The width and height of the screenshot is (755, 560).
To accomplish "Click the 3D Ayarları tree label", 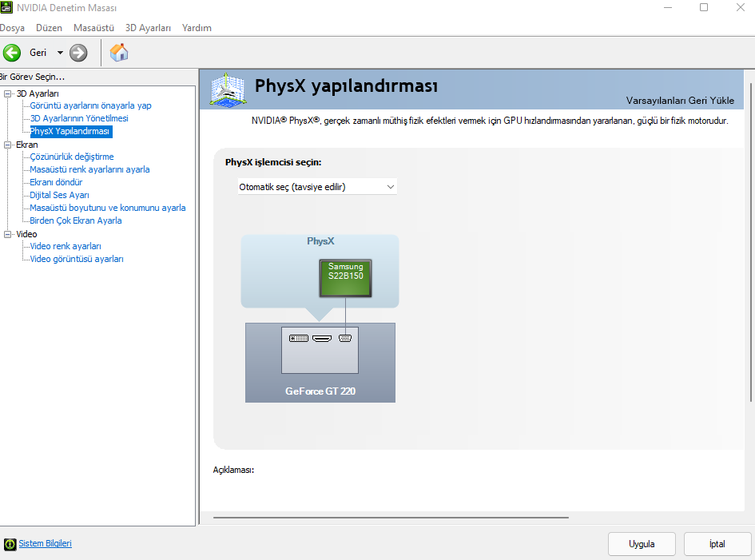I will coord(38,93).
